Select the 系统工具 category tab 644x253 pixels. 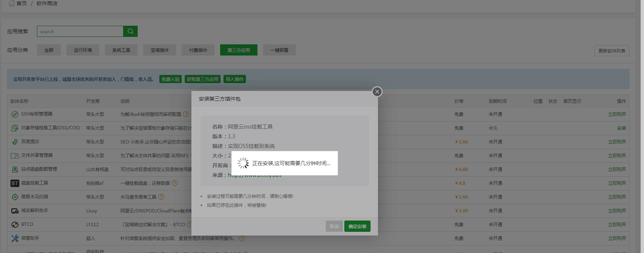121,50
